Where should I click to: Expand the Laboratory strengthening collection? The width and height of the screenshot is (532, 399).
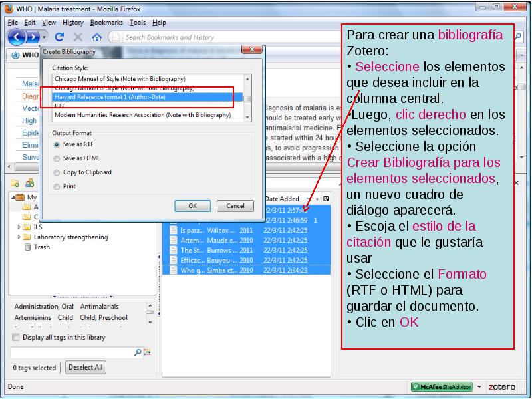click(x=19, y=237)
